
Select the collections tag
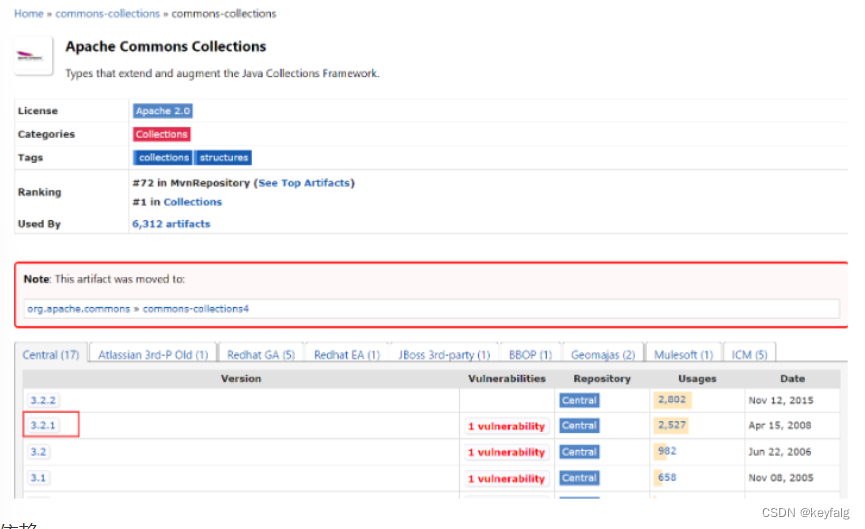point(163,158)
